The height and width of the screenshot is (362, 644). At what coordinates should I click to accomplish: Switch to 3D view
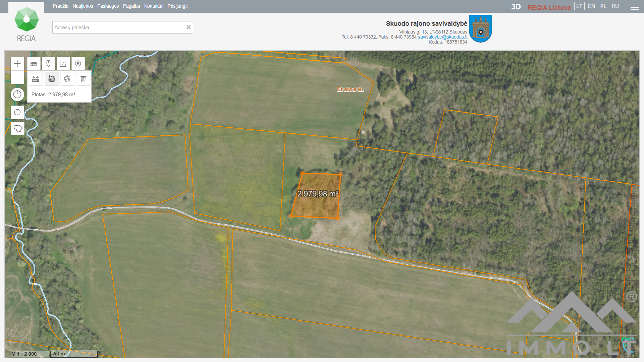(516, 7)
